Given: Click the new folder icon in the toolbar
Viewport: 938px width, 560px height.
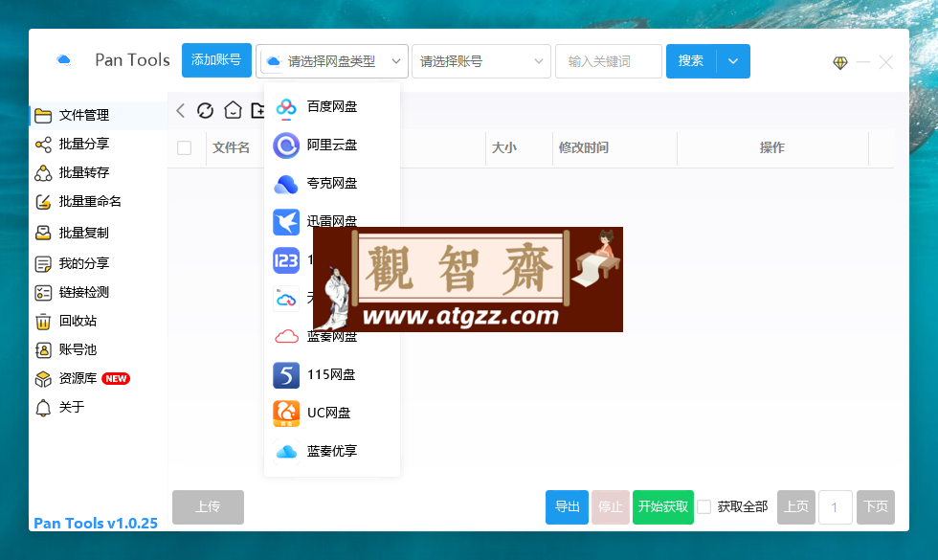Looking at the screenshot, I should (257, 111).
